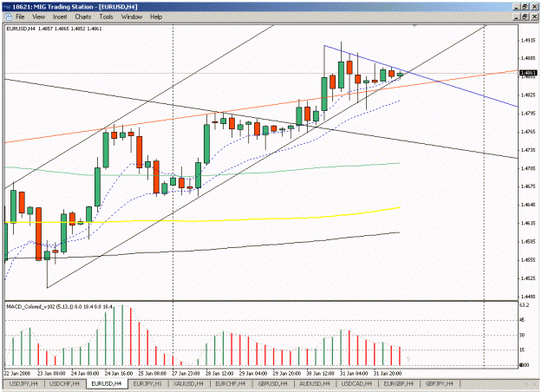Close the MIG Trading Station window

pyautogui.click(x=534, y=7)
